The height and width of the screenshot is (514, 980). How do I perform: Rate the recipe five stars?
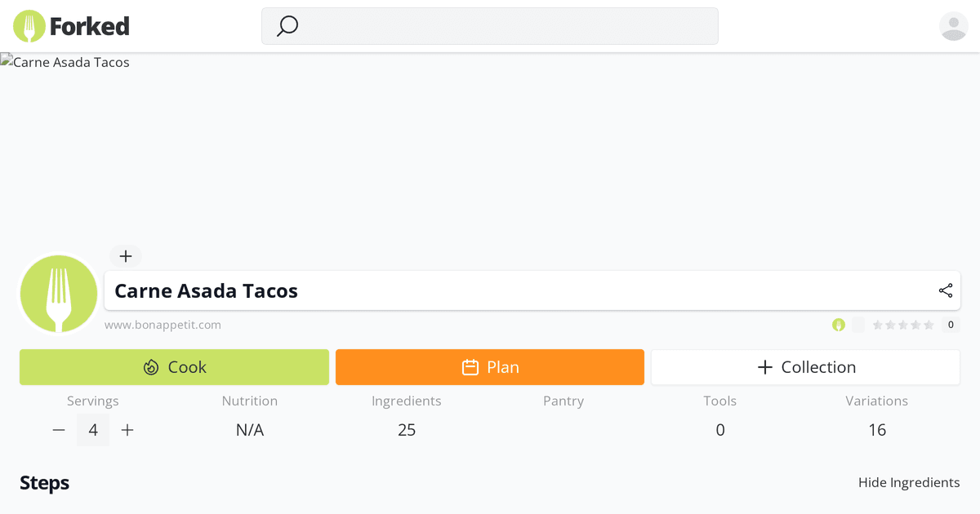coord(929,325)
